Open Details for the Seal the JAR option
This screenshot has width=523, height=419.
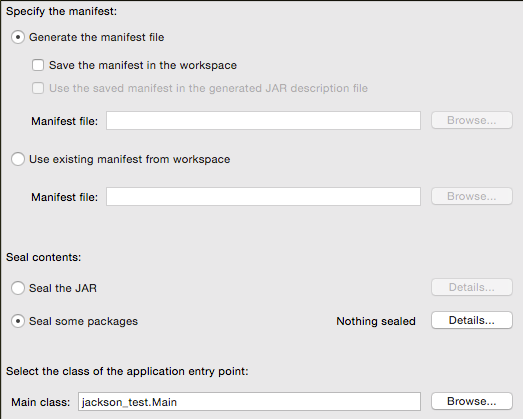(x=472, y=287)
